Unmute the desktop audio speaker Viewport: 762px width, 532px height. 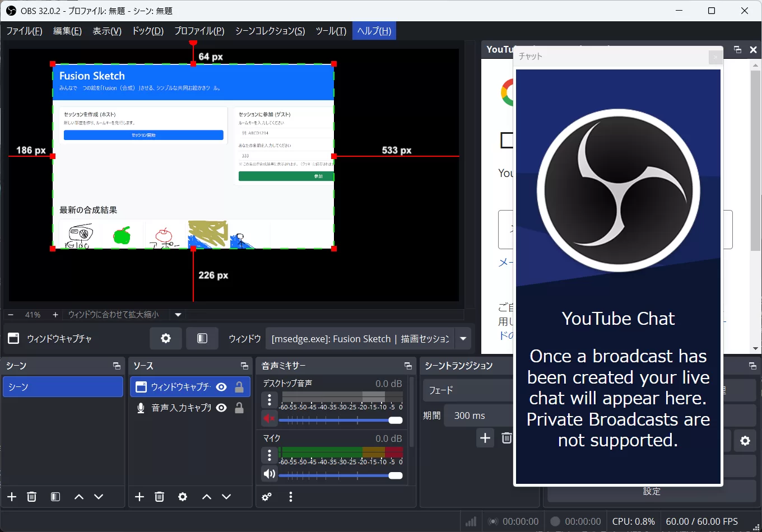[x=270, y=418]
